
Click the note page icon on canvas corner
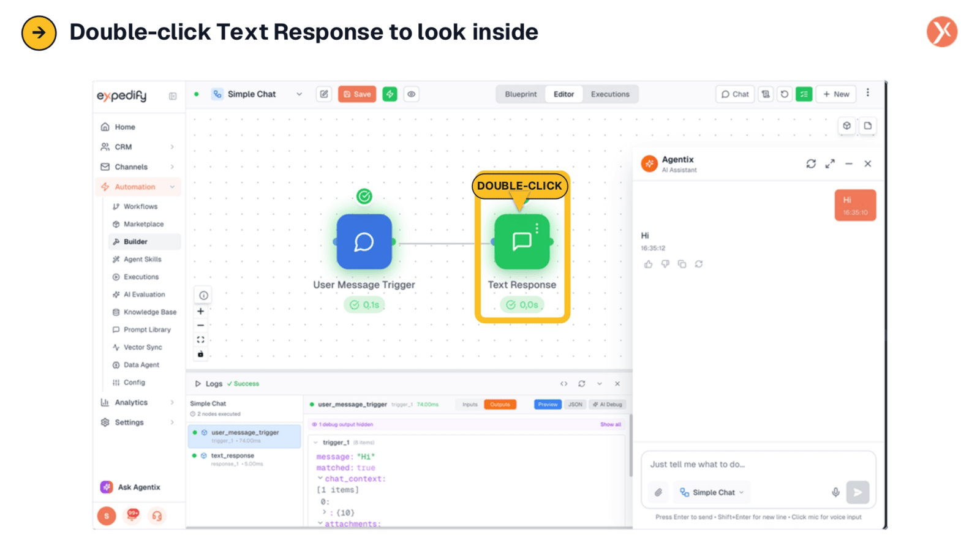click(x=868, y=126)
